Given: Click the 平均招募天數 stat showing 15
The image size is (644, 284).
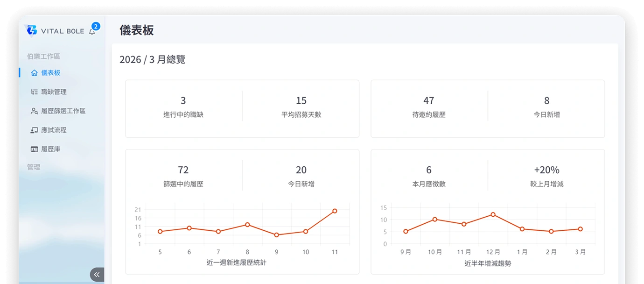Looking at the screenshot, I should (x=301, y=107).
